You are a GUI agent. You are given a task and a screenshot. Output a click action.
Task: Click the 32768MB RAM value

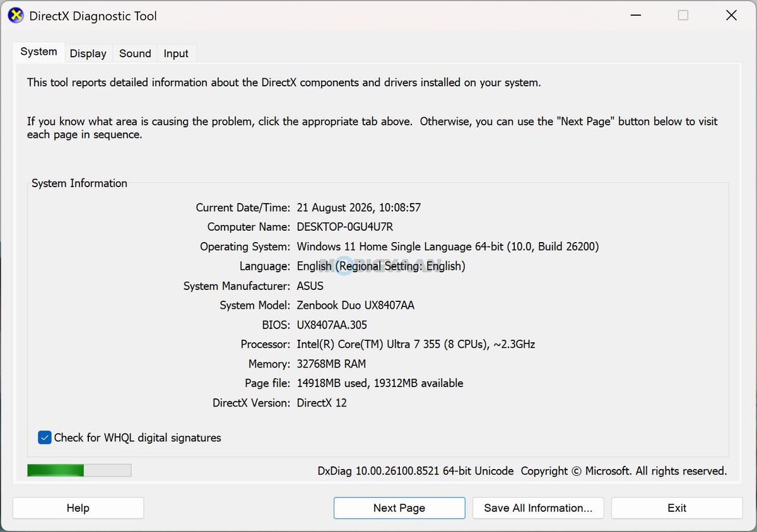[x=331, y=364]
